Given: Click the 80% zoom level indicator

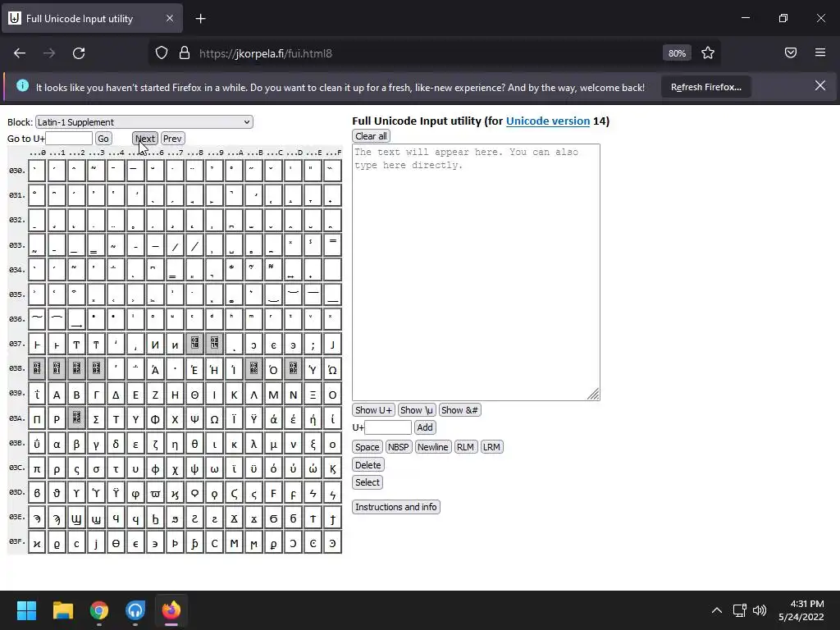Looking at the screenshot, I should click(x=677, y=53).
